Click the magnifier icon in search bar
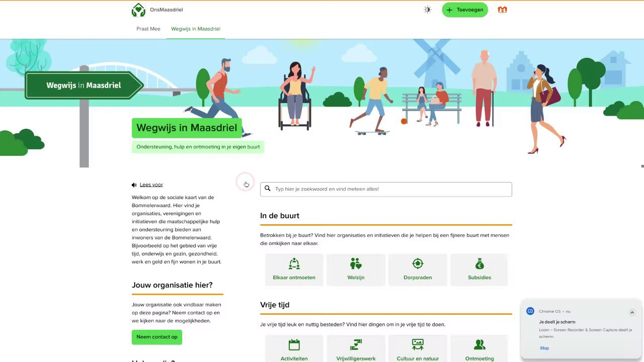This screenshot has height=362, width=644. point(268,189)
